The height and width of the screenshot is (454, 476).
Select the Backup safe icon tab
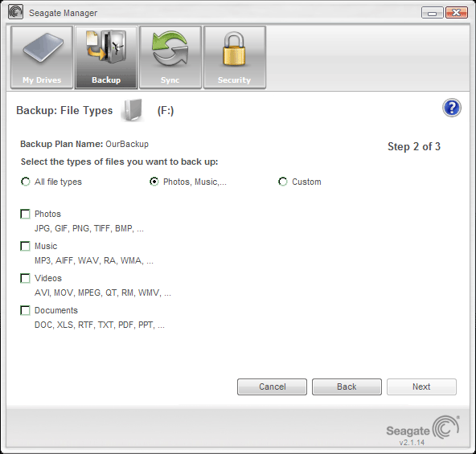[106, 57]
